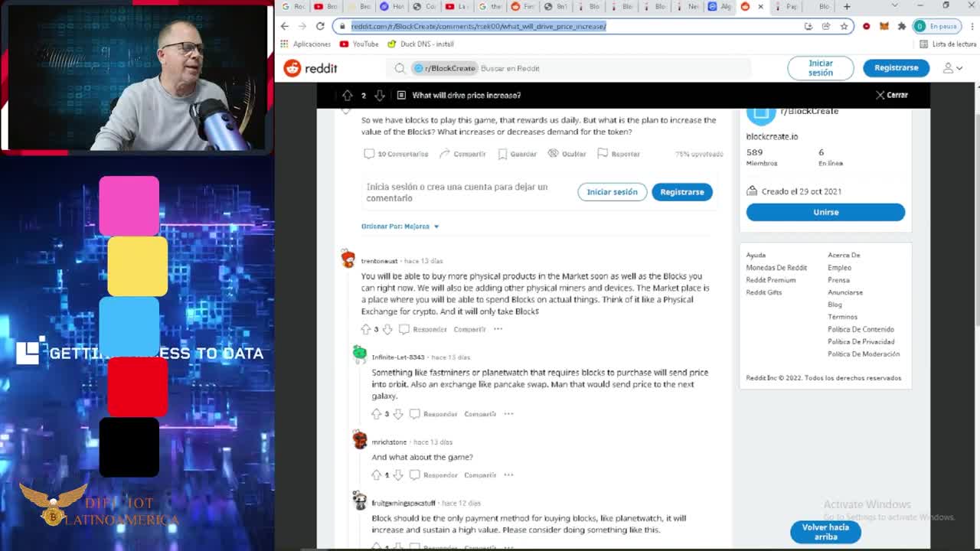This screenshot has height=551, width=980.
Task: Open more options on Infinite-Let-8343's comment
Action: [x=508, y=414]
